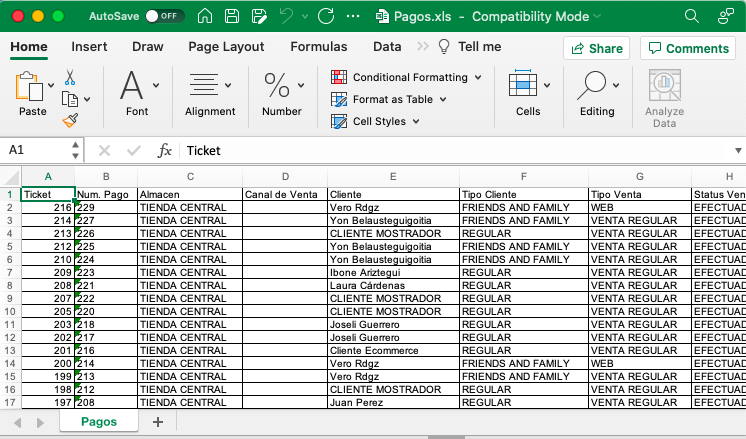This screenshot has width=746, height=439.
Task: Click the Share button
Action: pyautogui.click(x=597, y=49)
